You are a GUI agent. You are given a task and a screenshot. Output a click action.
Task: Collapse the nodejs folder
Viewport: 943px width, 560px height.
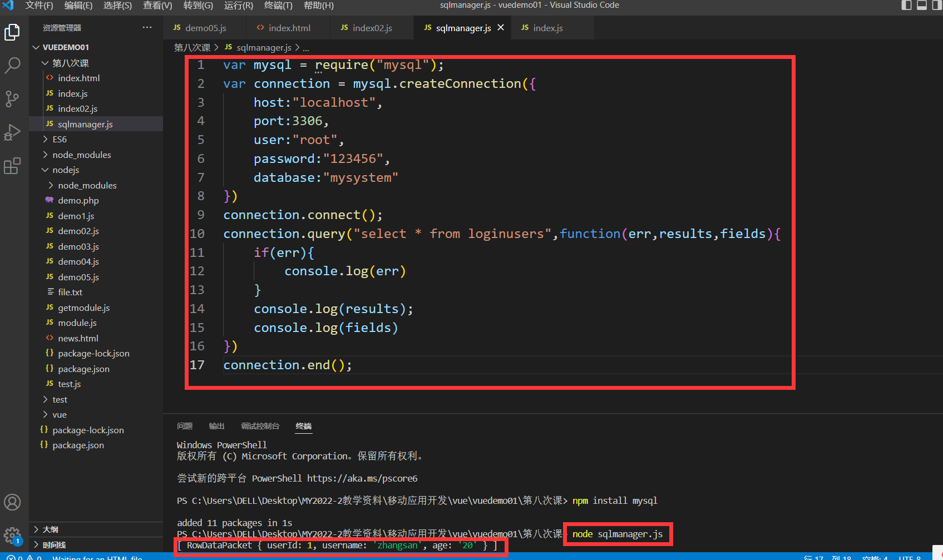(x=96, y=170)
